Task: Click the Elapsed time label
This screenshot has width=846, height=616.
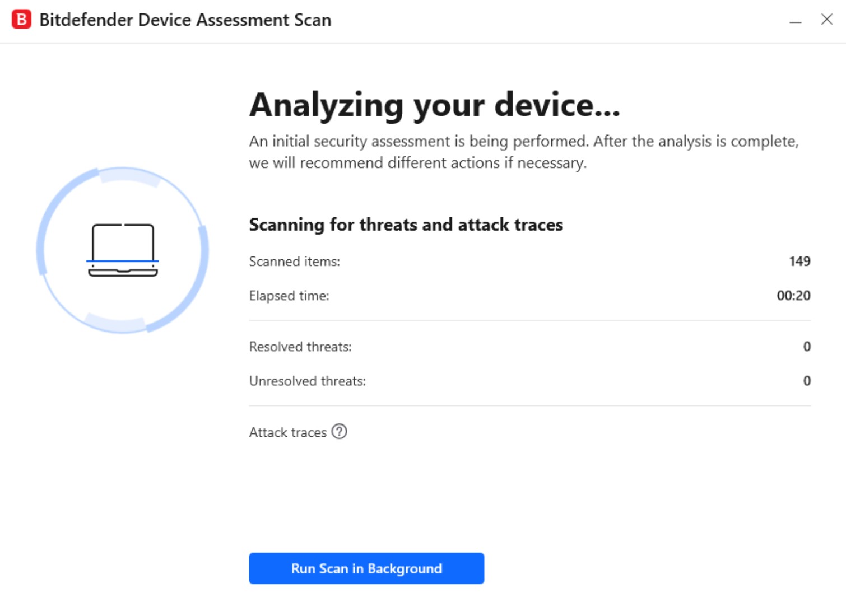Action: [x=289, y=296]
